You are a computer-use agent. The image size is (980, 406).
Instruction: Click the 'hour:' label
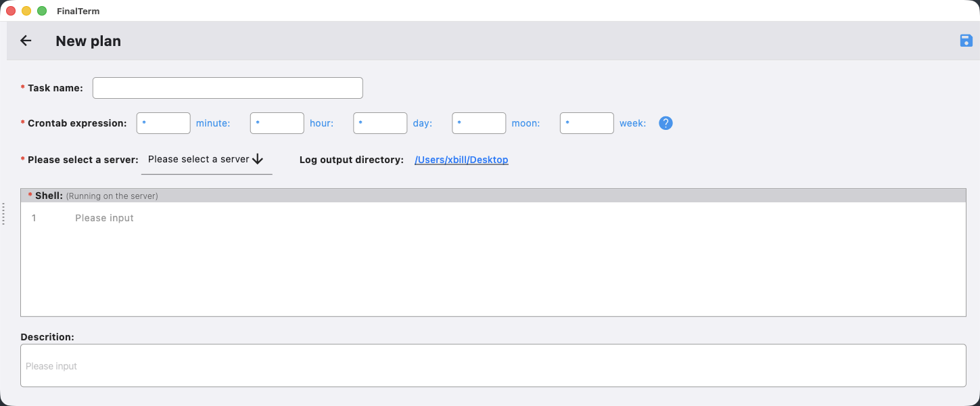click(322, 123)
